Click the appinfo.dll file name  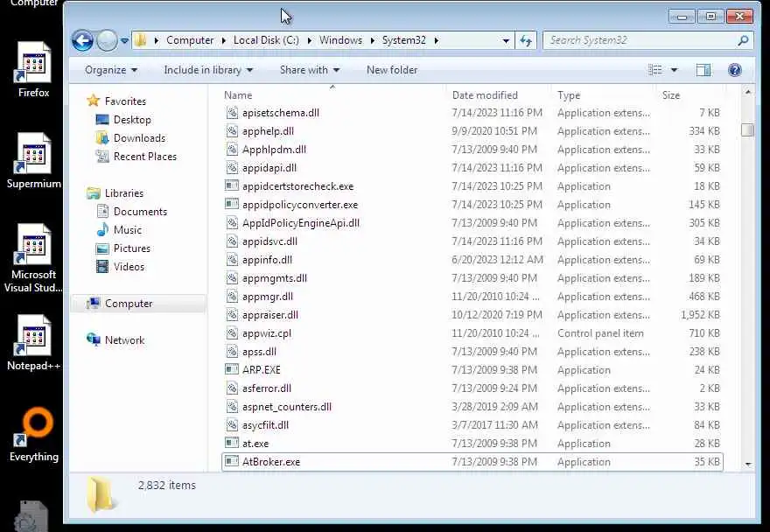pyautogui.click(x=267, y=260)
